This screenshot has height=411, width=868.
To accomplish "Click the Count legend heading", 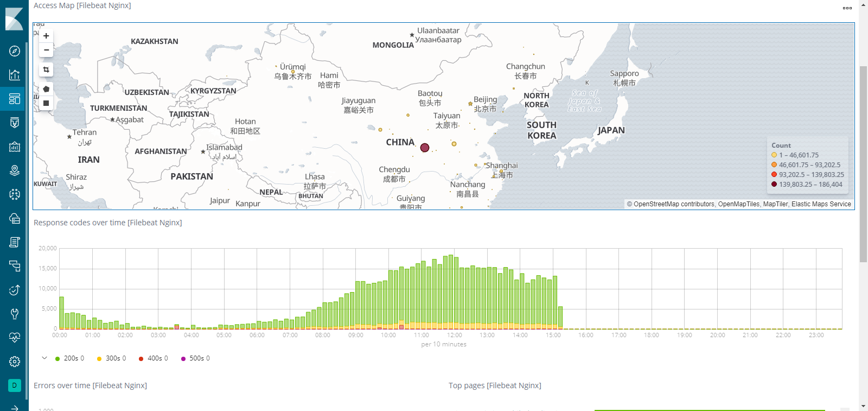I will (781, 146).
